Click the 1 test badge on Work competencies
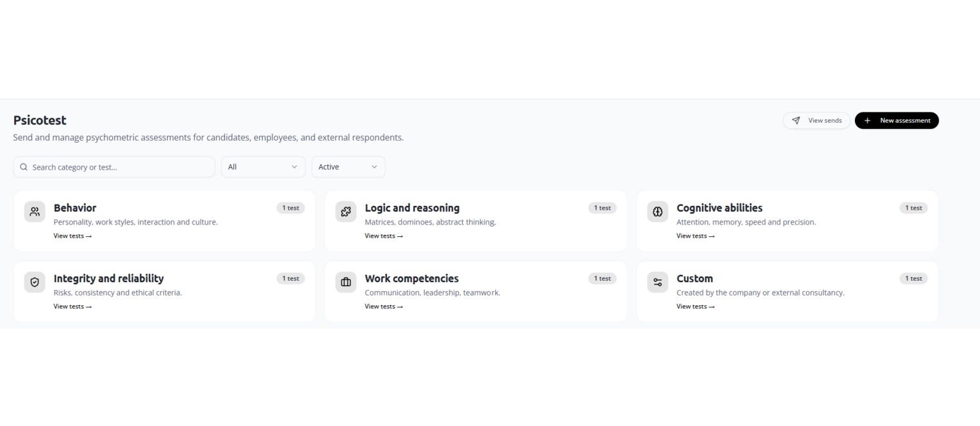The width and height of the screenshot is (980, 426). [x=602, y=279]
